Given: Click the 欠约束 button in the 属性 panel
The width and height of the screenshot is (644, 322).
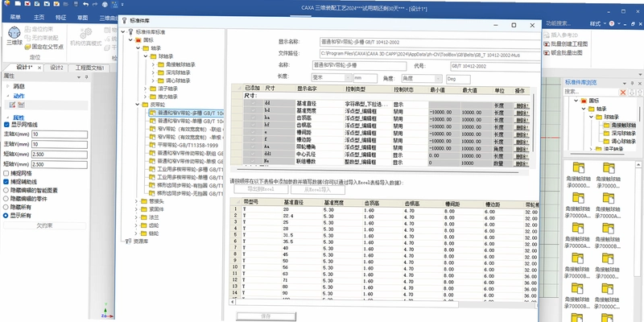Looking at the screenshot, I should pos(44,225).
